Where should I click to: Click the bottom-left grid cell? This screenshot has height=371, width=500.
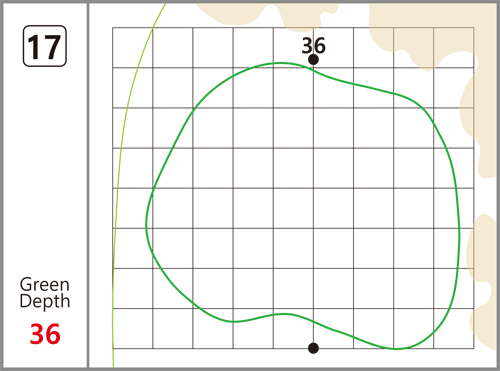pyautogui.click(x=133, y=329)
